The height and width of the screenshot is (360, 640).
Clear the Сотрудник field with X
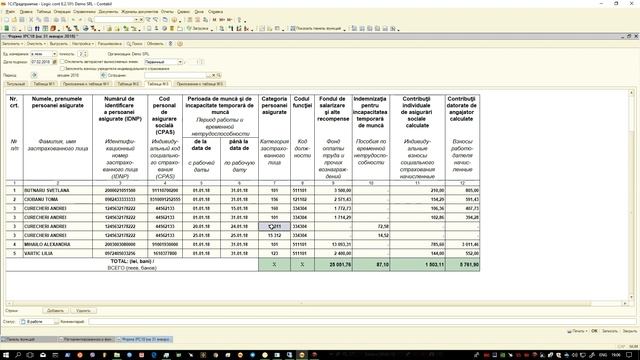click(213, 76)
